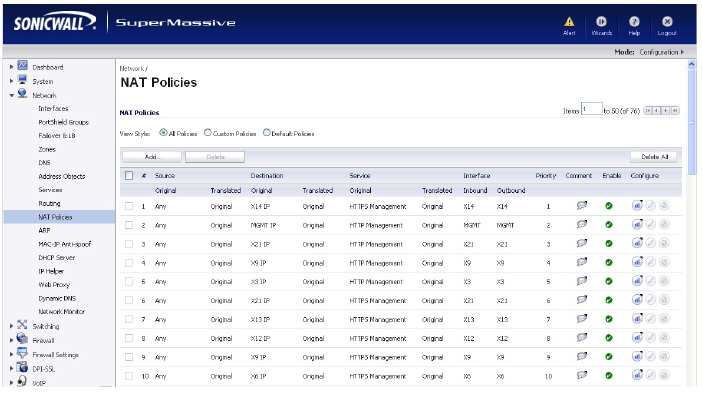
Task: Open Interfaces in Network menu
Action: pos(53,108)
